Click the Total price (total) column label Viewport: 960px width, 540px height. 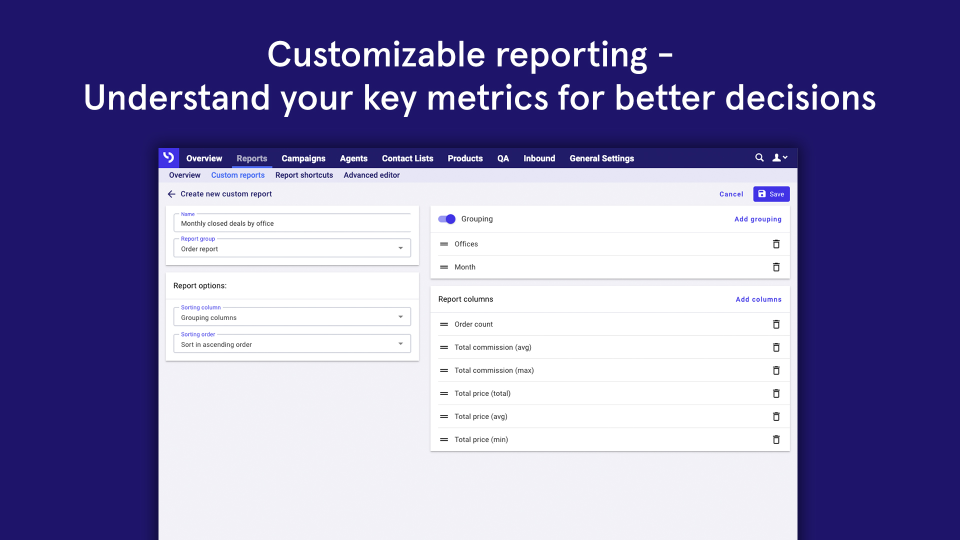pos(482,394)
